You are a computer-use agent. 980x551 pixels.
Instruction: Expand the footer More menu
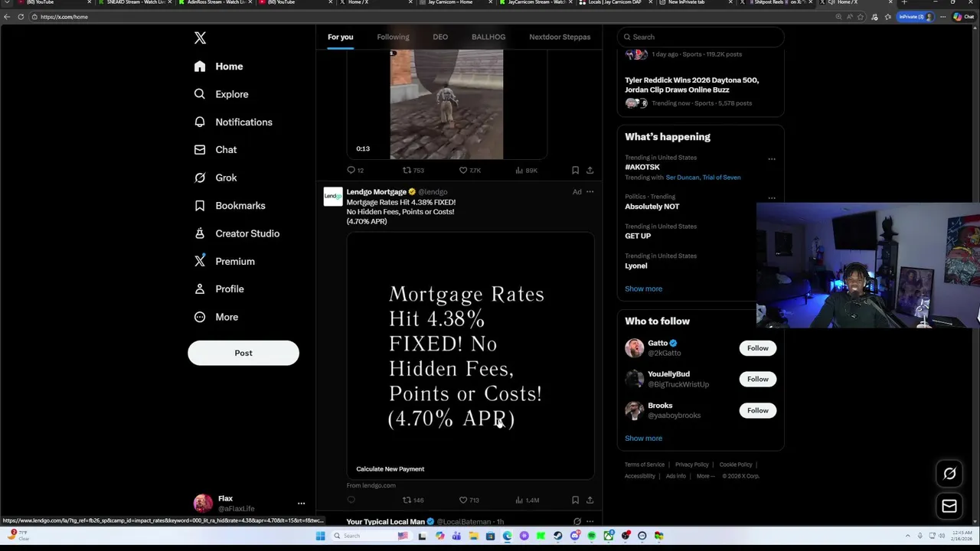[705, 476]
